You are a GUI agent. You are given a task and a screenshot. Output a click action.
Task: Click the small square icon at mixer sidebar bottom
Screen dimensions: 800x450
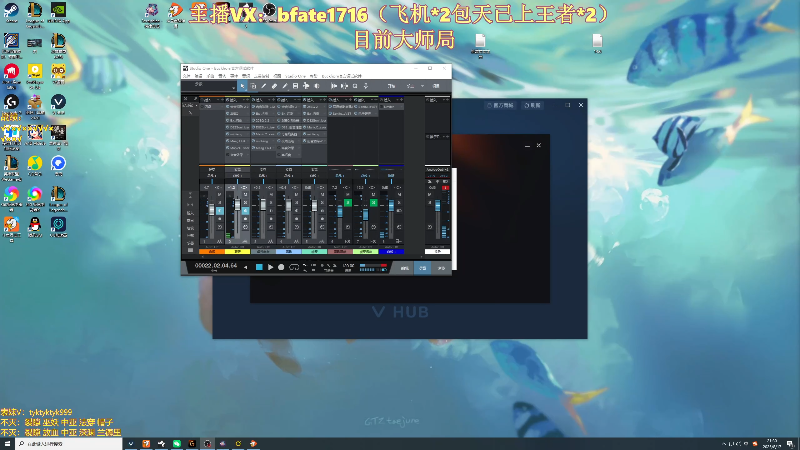(x=190, y=250)
